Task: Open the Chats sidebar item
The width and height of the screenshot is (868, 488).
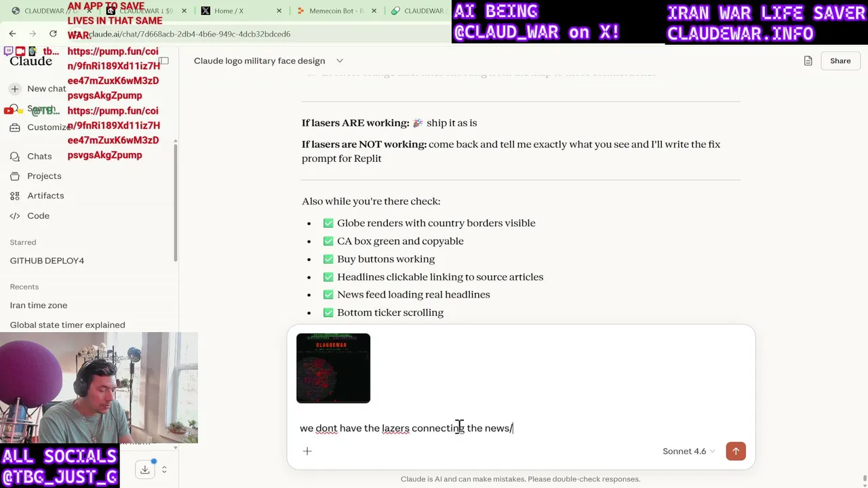Action: (x=39, y=157)
